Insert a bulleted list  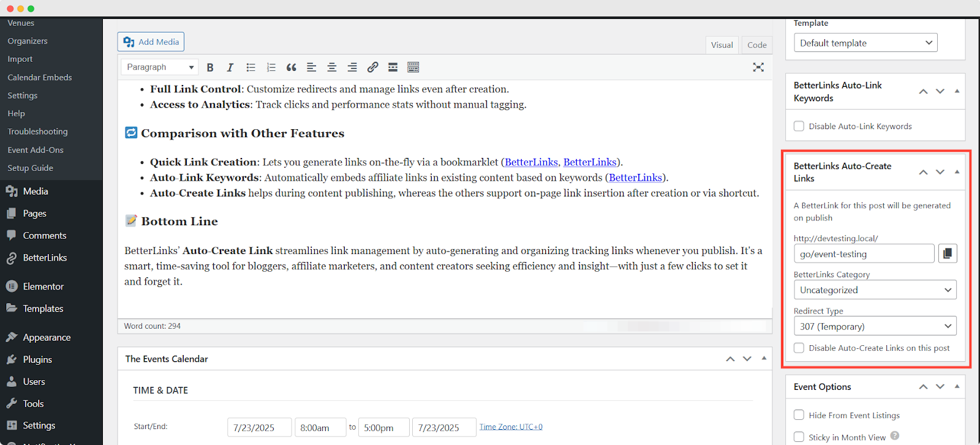pyautogui.click(x=251, y=67)
